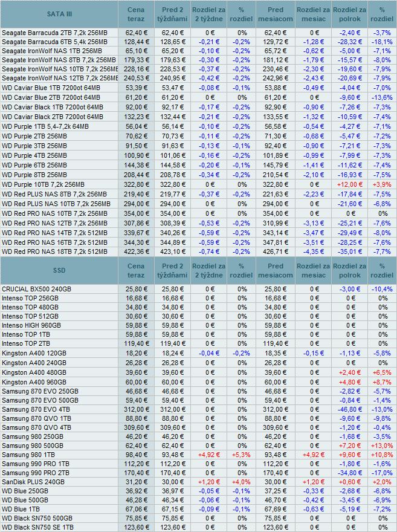Image resolution: width=397 pixels, height=532 pixels.
Task: Click 34,80 € current price of Intenso TOP 480GB
Action: [137, 307]
